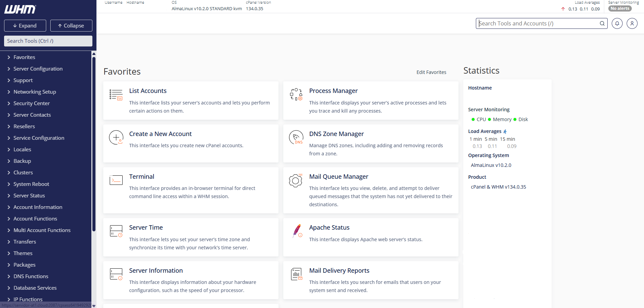Viewport: 644px width, 308px height.
Task: Open the Transfers menu group
Action: tap(46, 242)
